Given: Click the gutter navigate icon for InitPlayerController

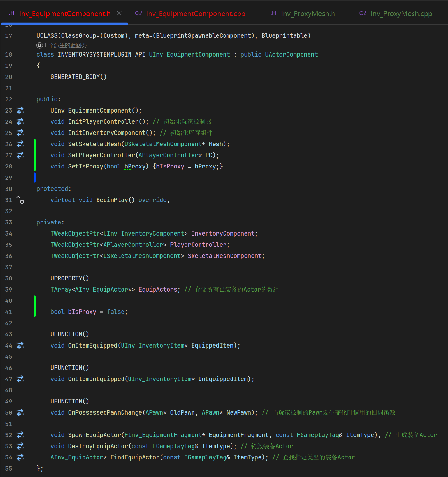Looking at the screenshot, I should coord(20,121).
